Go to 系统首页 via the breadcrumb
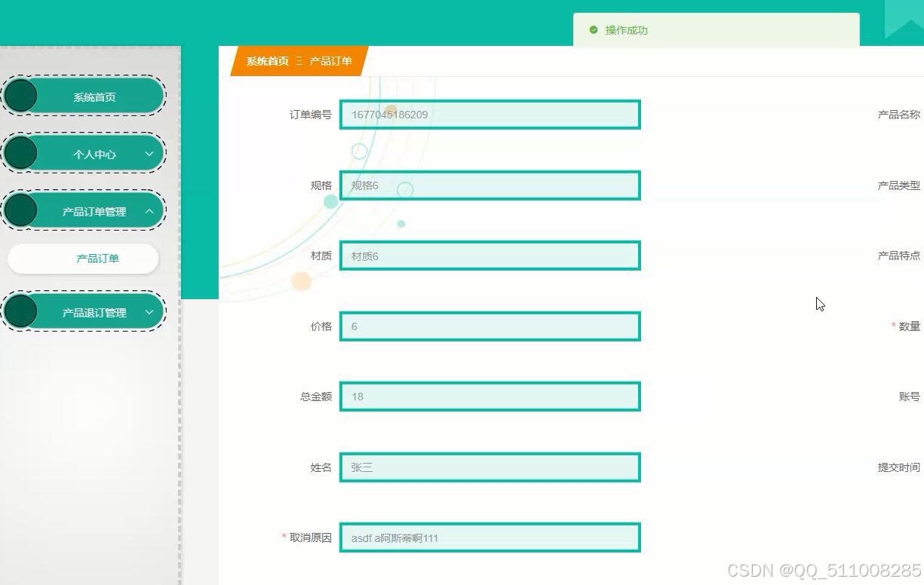This screenshot has width=924, height=585. 268,61
